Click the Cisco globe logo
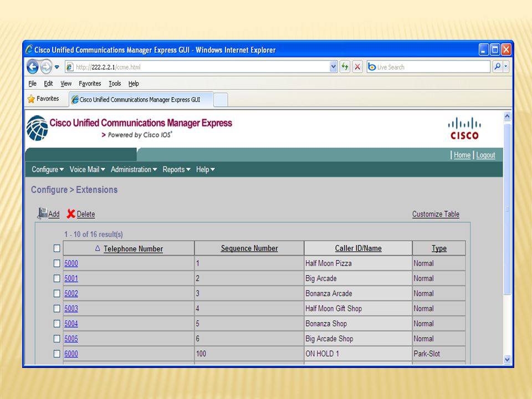Viewport: 532px width, 399px height. [37, 128]
